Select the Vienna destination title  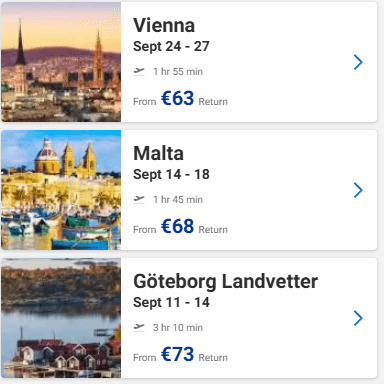(x=164, y=25)
